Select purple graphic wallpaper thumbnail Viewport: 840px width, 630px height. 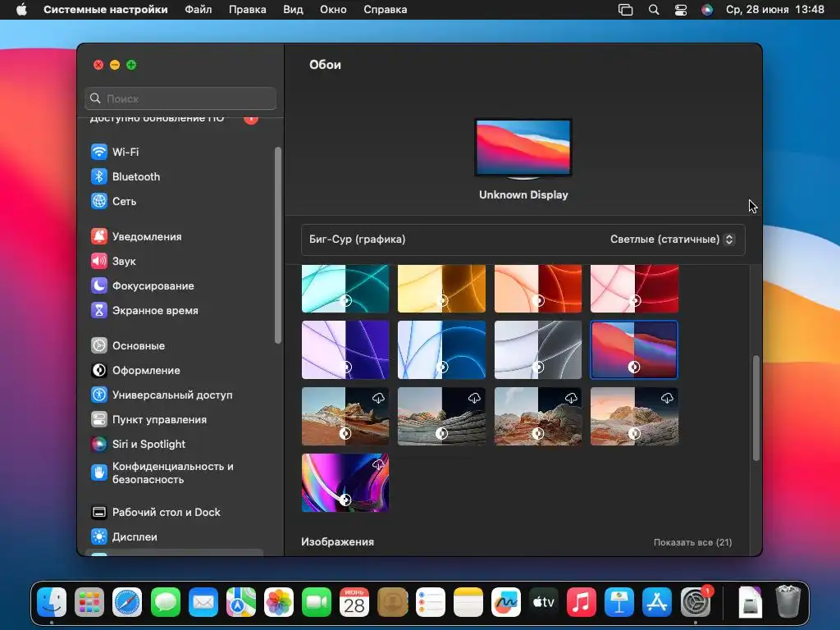coord(345,349)
